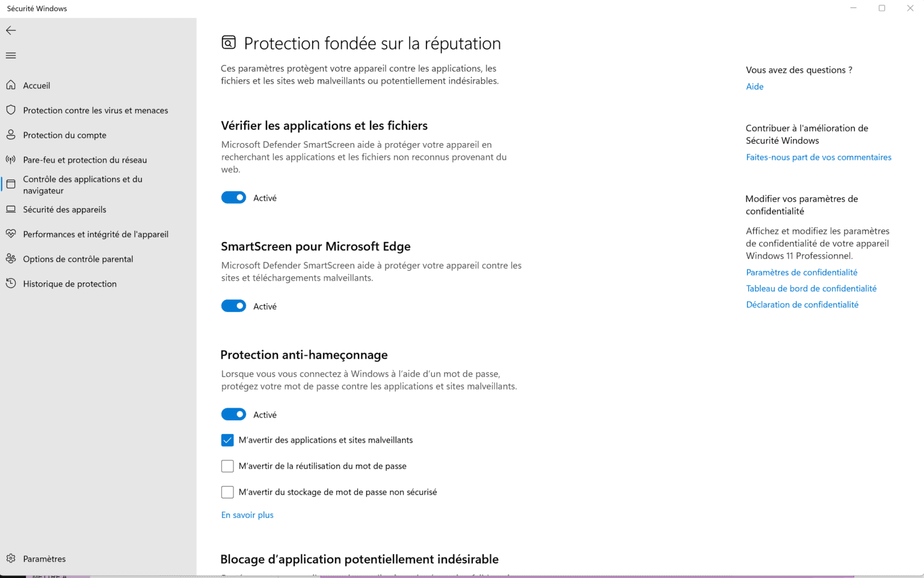Enable M'avertir de la réutilisation du mot de passe
This screenshot has height=578, width=924.
227,466
